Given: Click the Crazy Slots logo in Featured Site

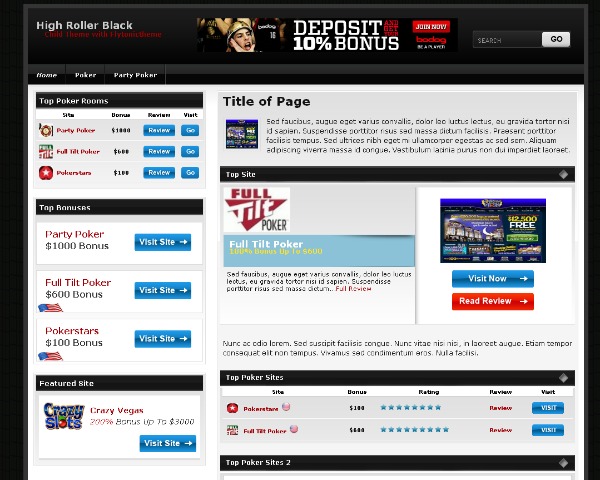Looking at the screenshot, I should tap(64, 416).
